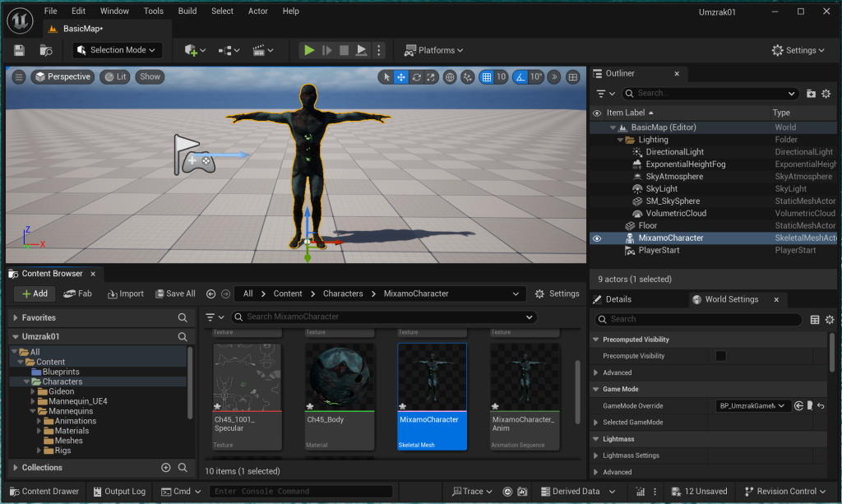Viewport: 842px width, 504px height.
Task: Select the MixamoCharacter_Anim asset thumbnail
Action: (x=524, y=396)
